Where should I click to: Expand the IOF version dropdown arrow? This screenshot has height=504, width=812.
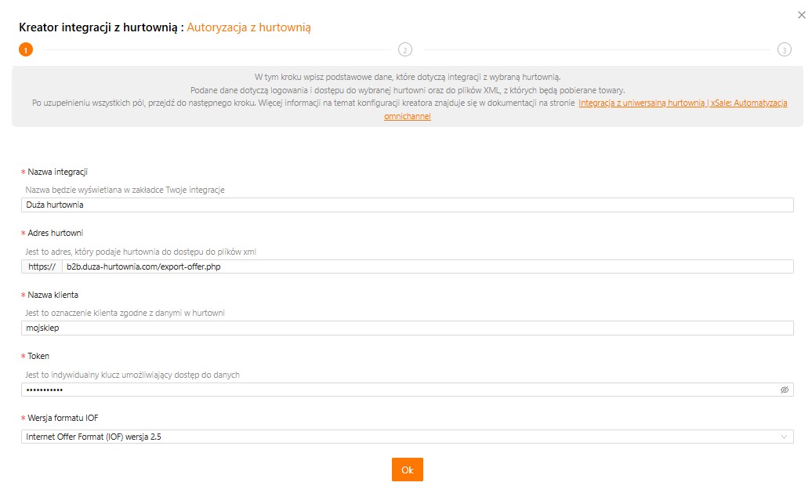pyautogui.click(x=784, y=437)
